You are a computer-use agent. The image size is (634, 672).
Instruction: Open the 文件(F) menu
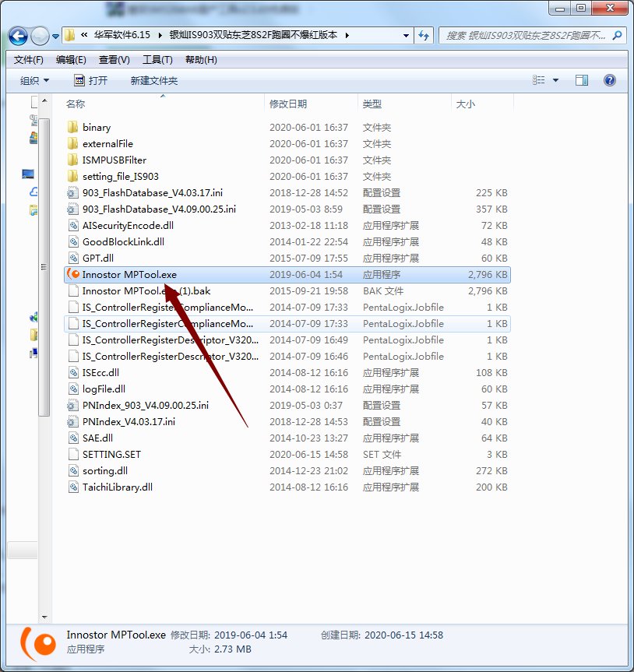(28, 60)
